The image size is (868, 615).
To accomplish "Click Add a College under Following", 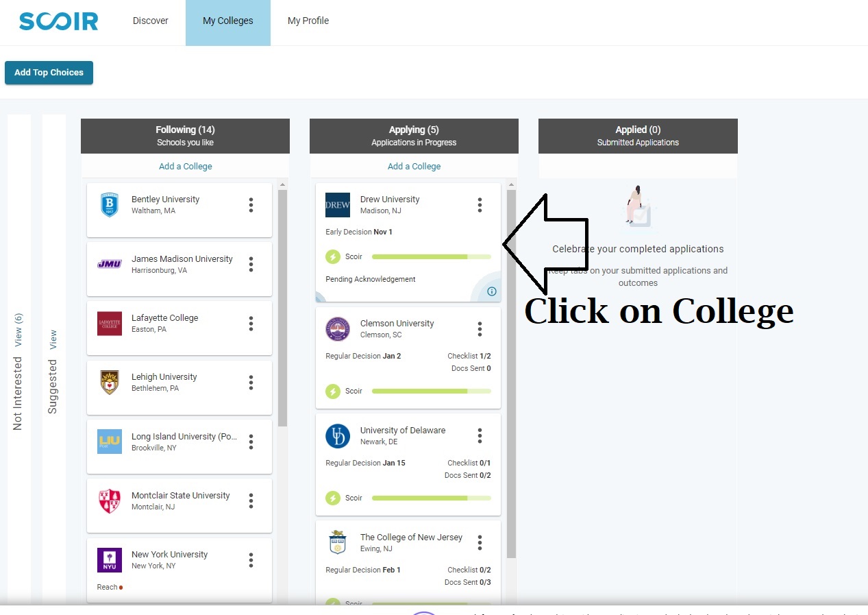I will (186, 166).
